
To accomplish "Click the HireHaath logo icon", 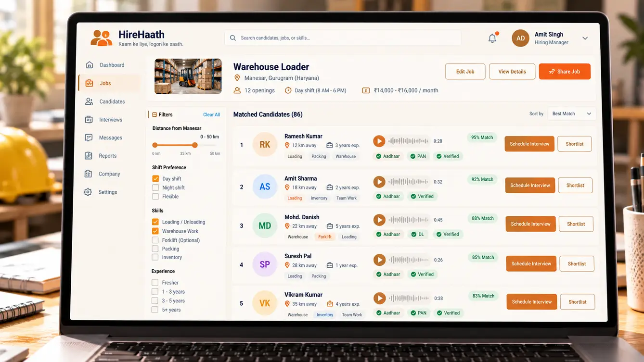I will 102,37.
